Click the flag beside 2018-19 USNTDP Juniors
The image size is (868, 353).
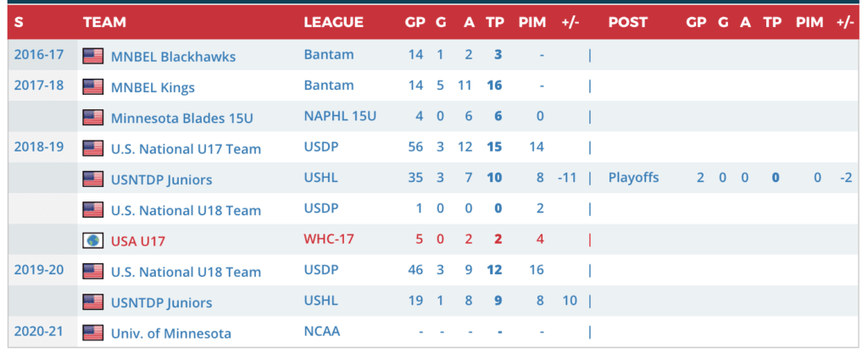click(92, 179)
